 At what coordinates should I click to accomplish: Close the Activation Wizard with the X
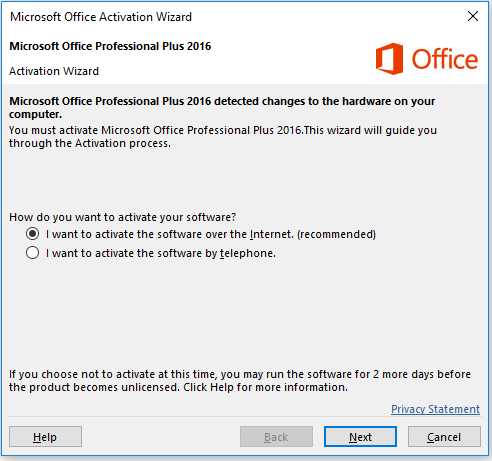pos(473,16)
